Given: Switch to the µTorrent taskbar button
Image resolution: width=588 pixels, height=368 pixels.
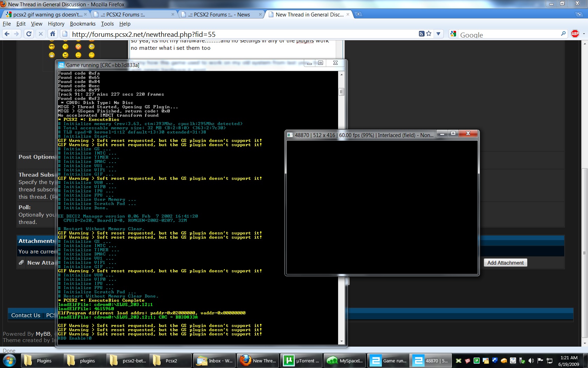Looking at the screenshot, I should (301, 361).
